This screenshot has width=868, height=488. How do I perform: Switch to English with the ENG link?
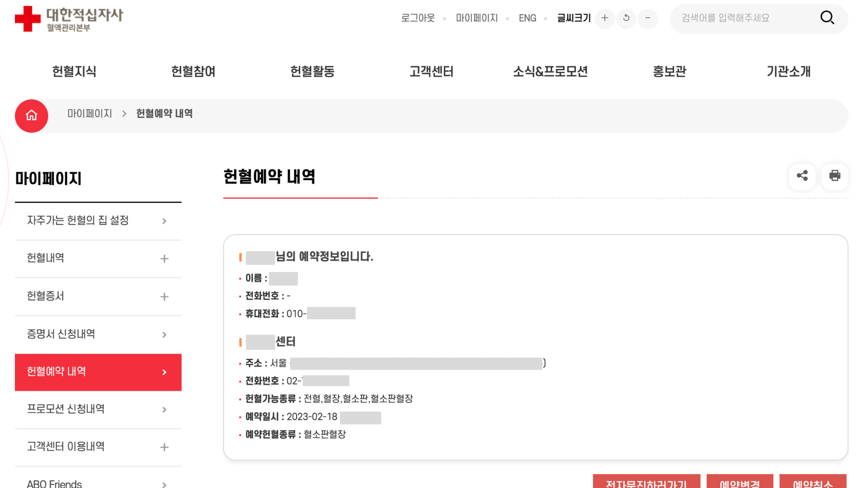coord(527,18)
